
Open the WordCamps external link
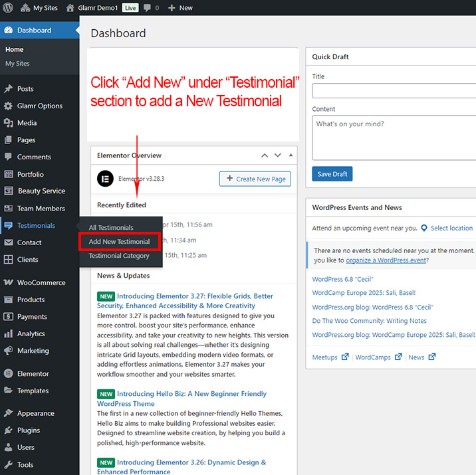tap(378, 357)
